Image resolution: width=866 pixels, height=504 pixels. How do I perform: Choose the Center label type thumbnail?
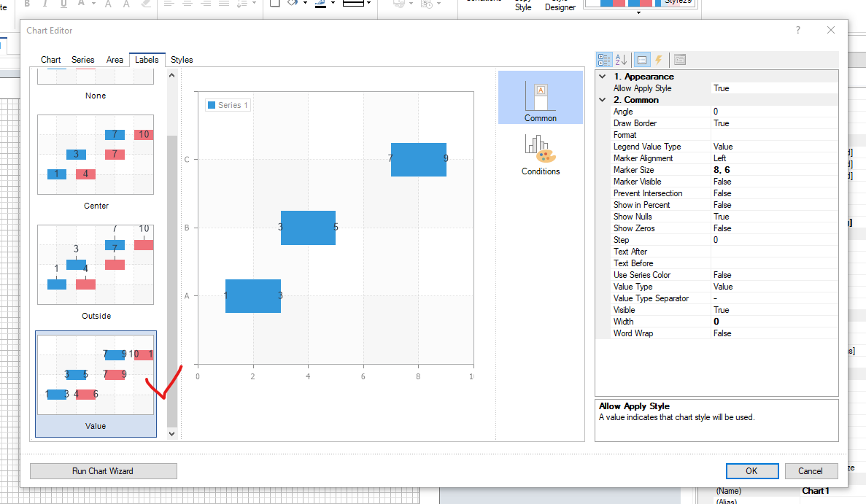(96, 163)
